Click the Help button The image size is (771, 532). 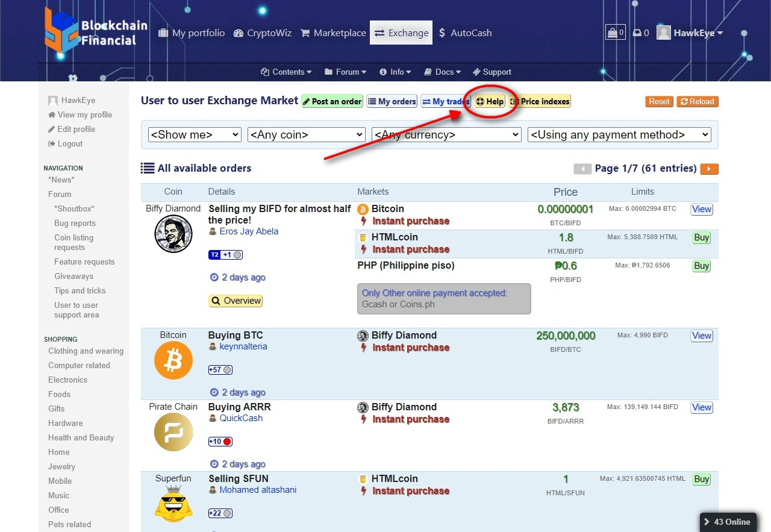(490, 101)
